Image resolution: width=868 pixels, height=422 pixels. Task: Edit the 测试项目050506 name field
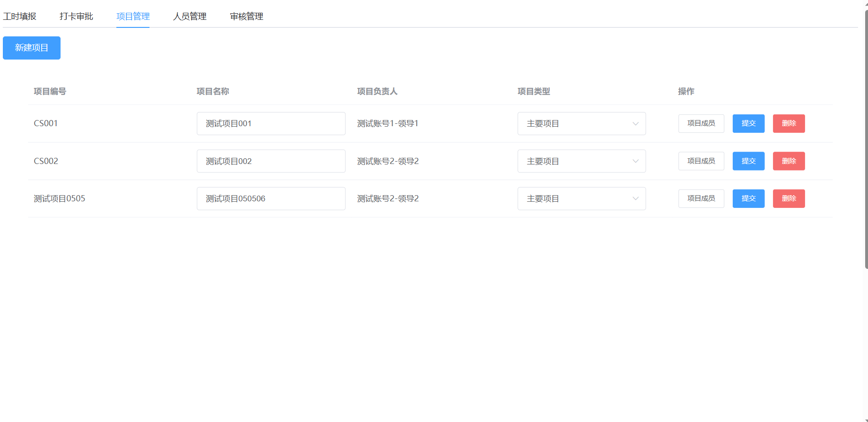coord(271,198)
